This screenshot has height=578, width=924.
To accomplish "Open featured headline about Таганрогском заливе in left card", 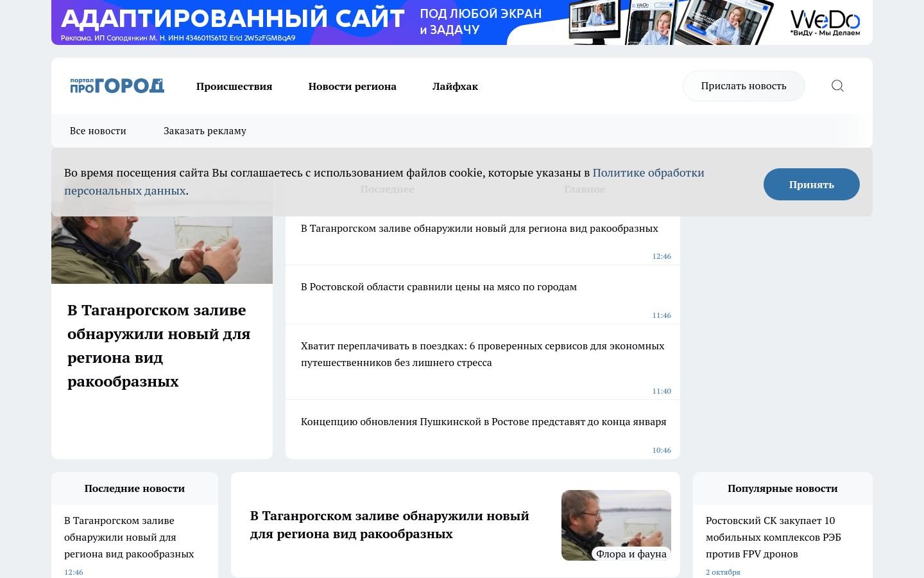I will click(x=159, y=346).
